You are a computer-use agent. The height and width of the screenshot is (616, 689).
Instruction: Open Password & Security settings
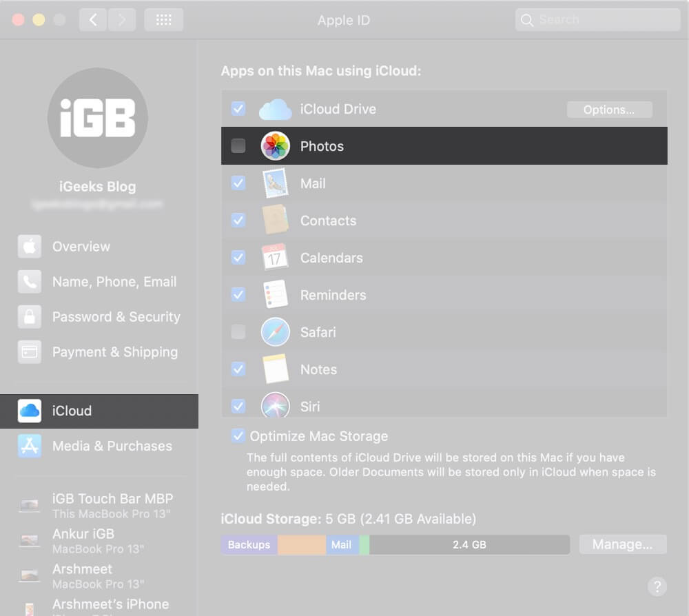pyautogui.click(x=99, y=317)
